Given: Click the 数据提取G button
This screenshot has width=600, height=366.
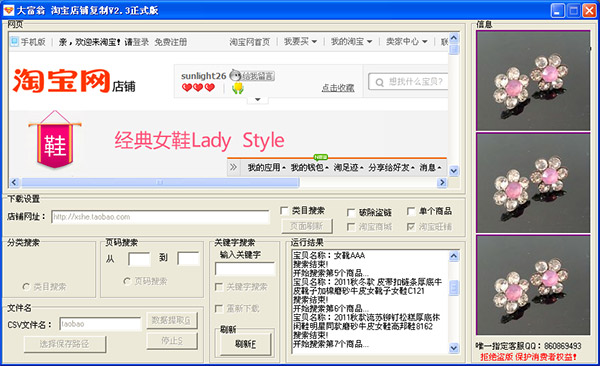Looking at the screenshot, I should pos(172,320).
